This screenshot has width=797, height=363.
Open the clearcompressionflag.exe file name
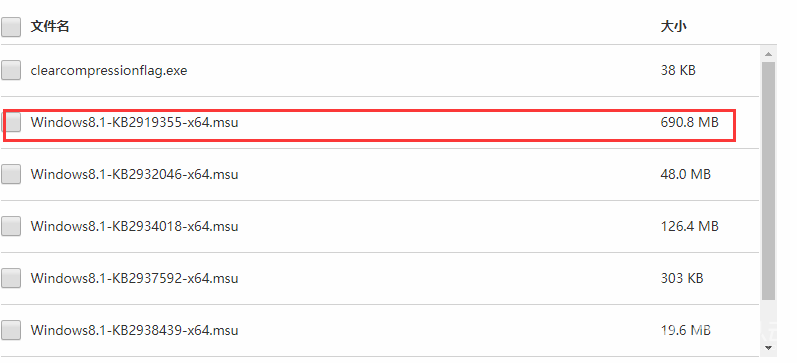pyautogui.click(x=109, y=70)
